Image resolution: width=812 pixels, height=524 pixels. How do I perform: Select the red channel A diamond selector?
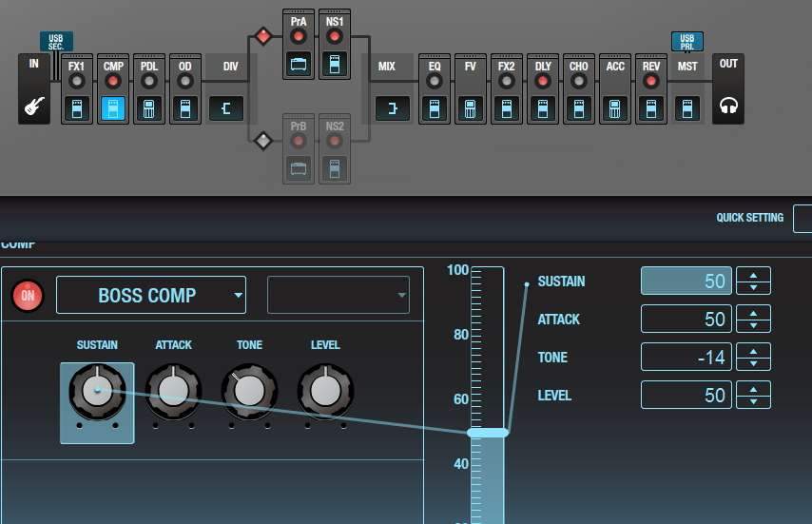pyautogui.click(x=263, y=36)
